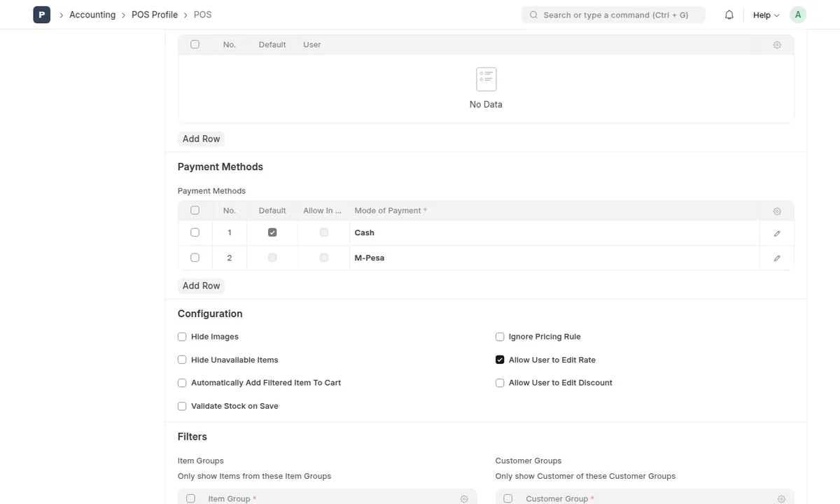Go to Accounting breadcrumb

pos(92,15)
